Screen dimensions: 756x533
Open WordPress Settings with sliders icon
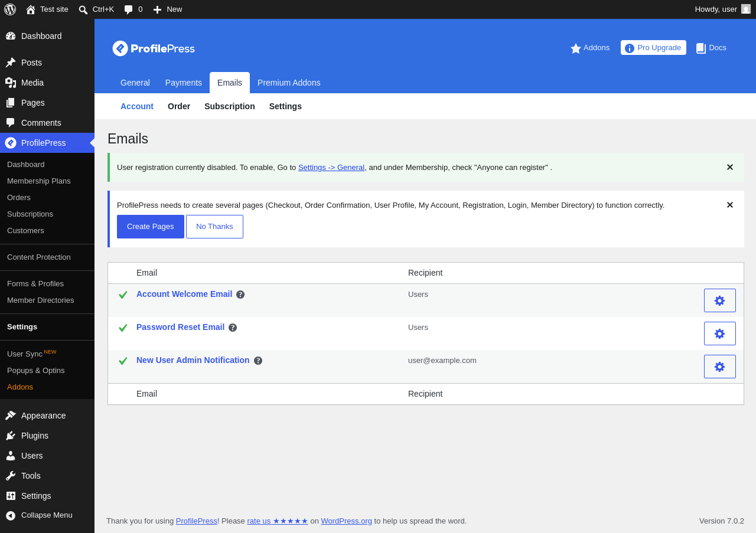tap(47, 496)
